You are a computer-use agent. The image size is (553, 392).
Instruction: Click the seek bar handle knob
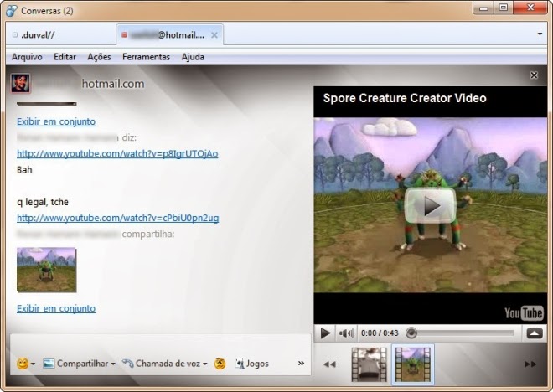click(411, 333)
